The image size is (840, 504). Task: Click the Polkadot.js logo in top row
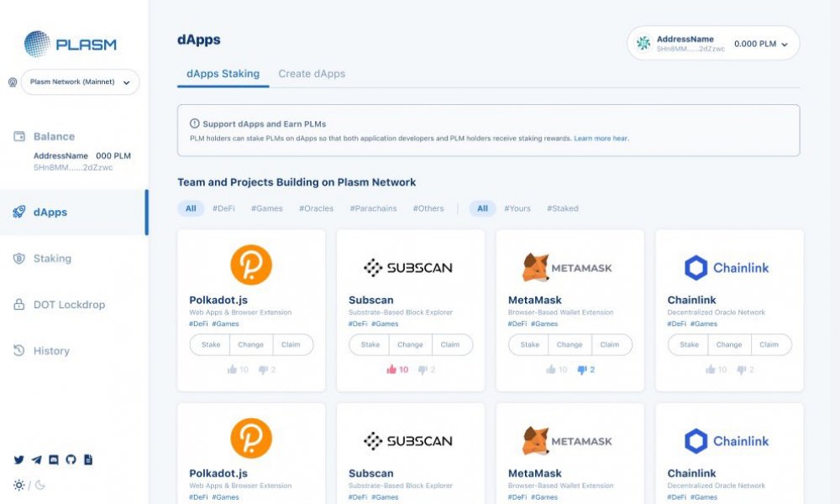click(x=251, y=265)
